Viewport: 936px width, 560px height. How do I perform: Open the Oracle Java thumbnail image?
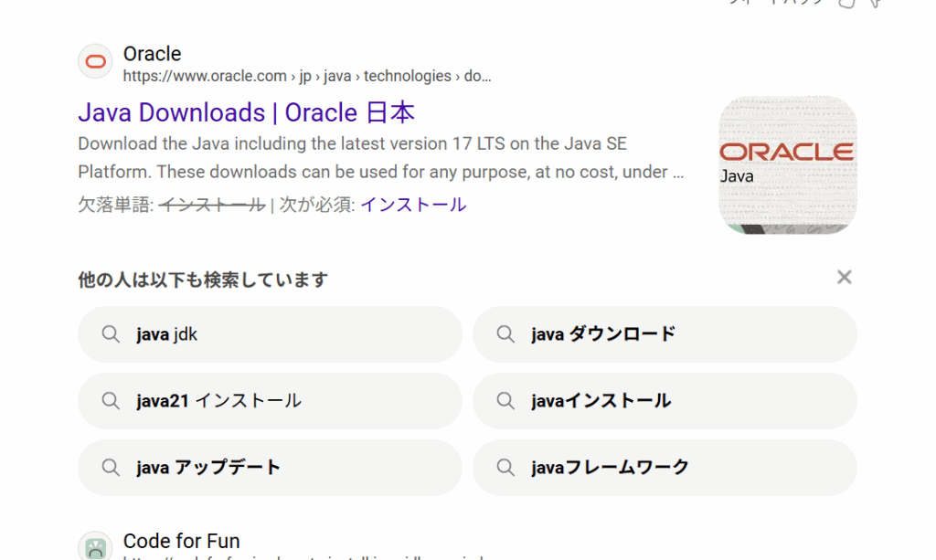(x=787, y=164)
